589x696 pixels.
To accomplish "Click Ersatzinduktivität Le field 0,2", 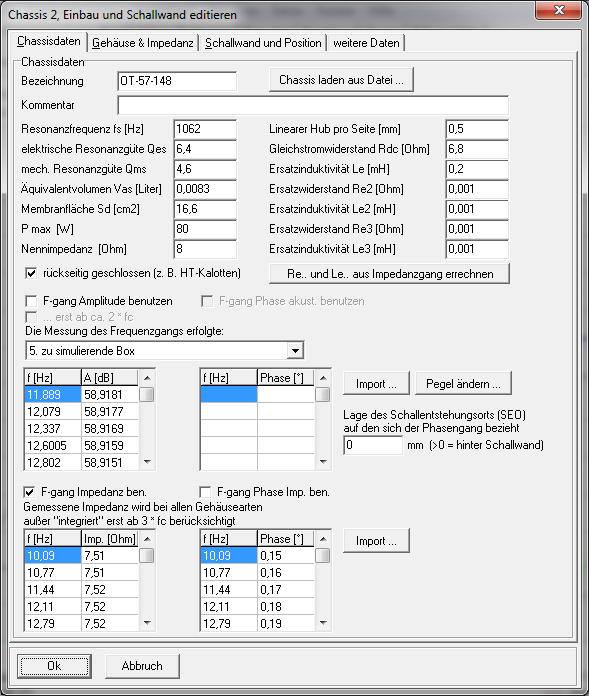I will 477,169.
